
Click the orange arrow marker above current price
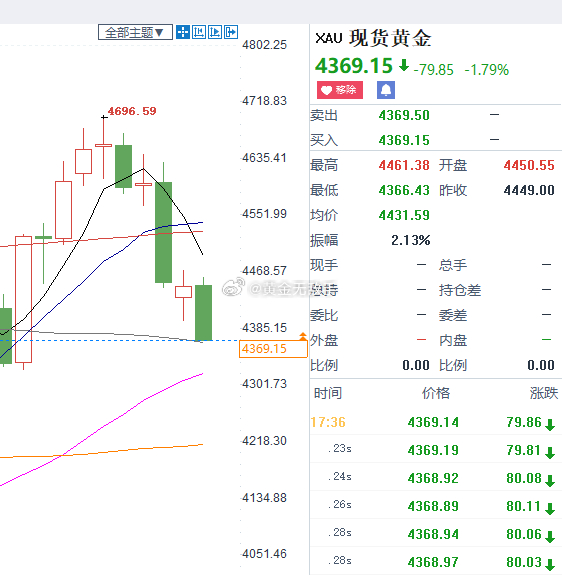click(303, 336)
